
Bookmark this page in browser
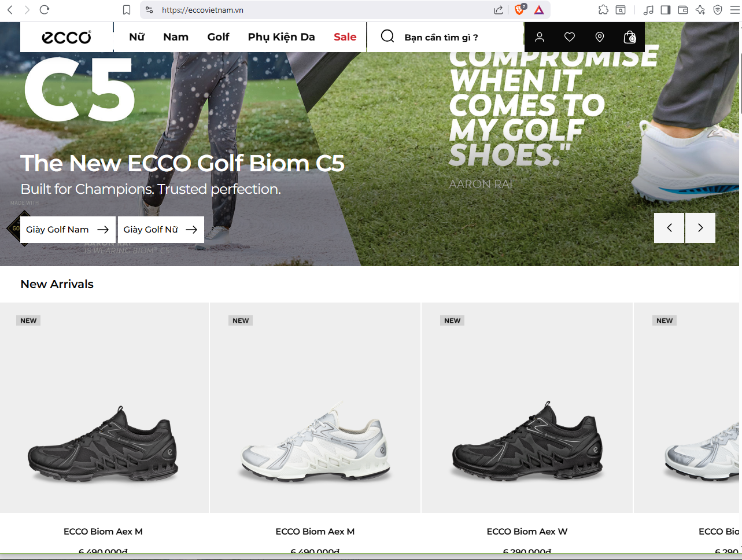[x=127, y=10]
